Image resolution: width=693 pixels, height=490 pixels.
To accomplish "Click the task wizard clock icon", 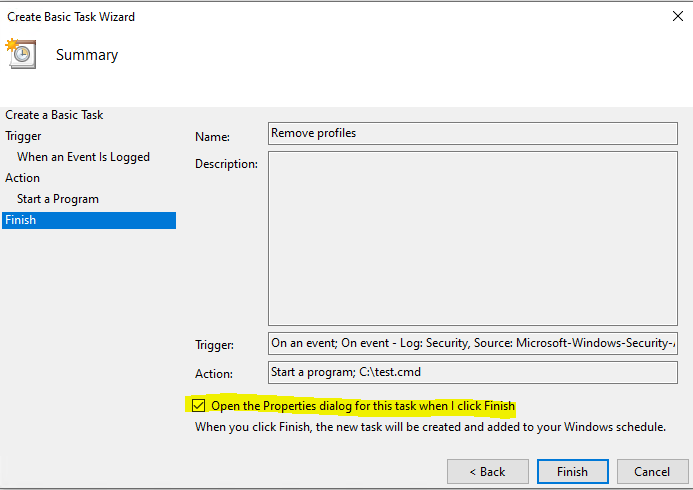I will (x=21, y=53).
